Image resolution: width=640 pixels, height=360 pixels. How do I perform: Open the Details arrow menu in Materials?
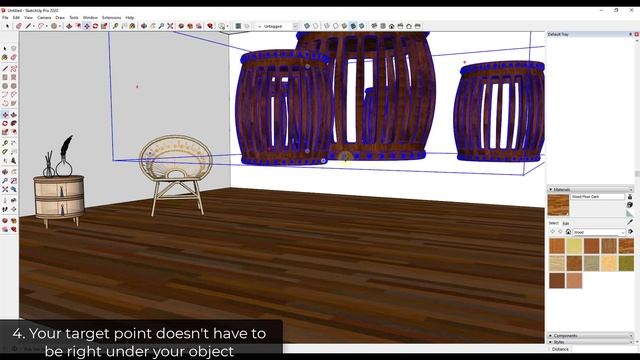630,232
